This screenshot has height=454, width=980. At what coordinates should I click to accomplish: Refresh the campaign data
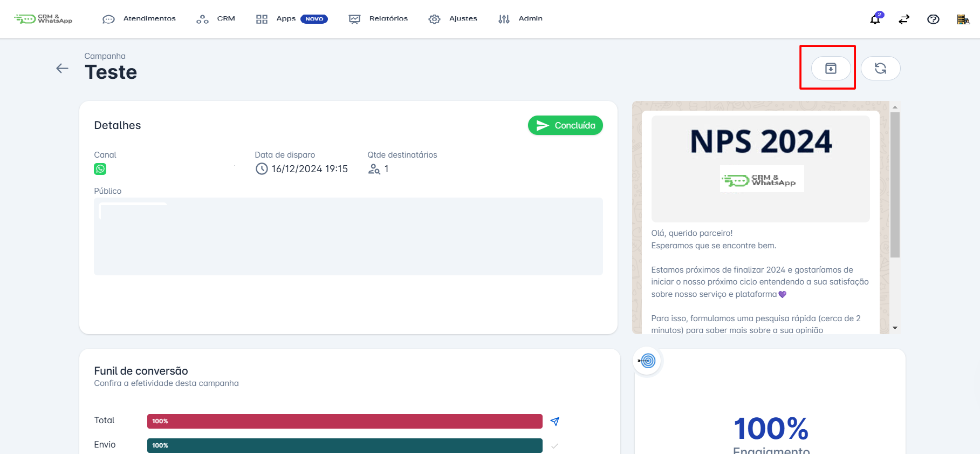[x=880, y=69]
